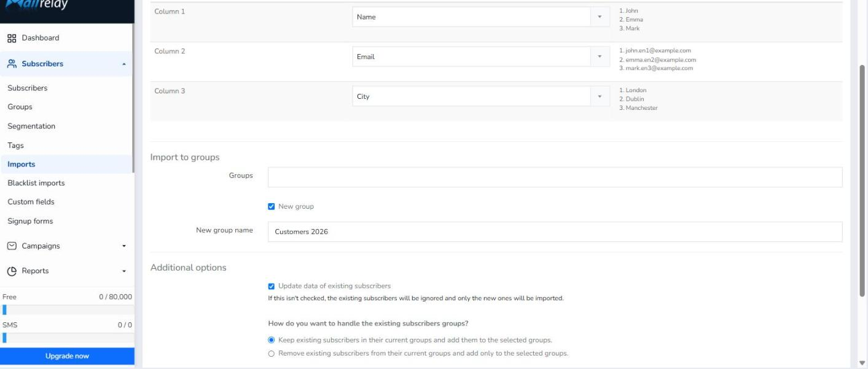Click the page vertical scrollbar

(x=862, y=180)
